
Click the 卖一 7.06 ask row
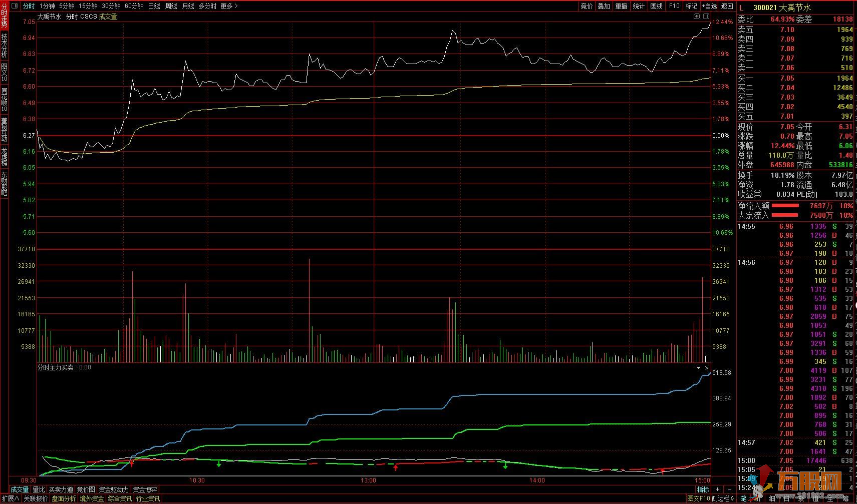(x=795, y=68)
